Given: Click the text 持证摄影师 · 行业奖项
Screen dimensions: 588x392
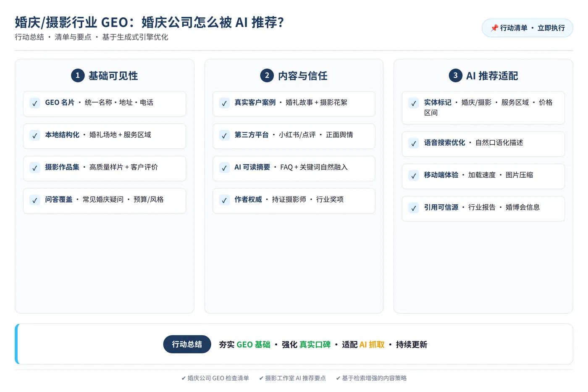Looking at the screenshot, I should (308, 200).
